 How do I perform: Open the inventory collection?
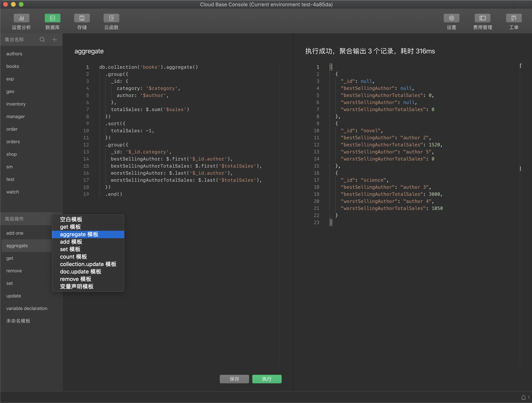(31, 104)
